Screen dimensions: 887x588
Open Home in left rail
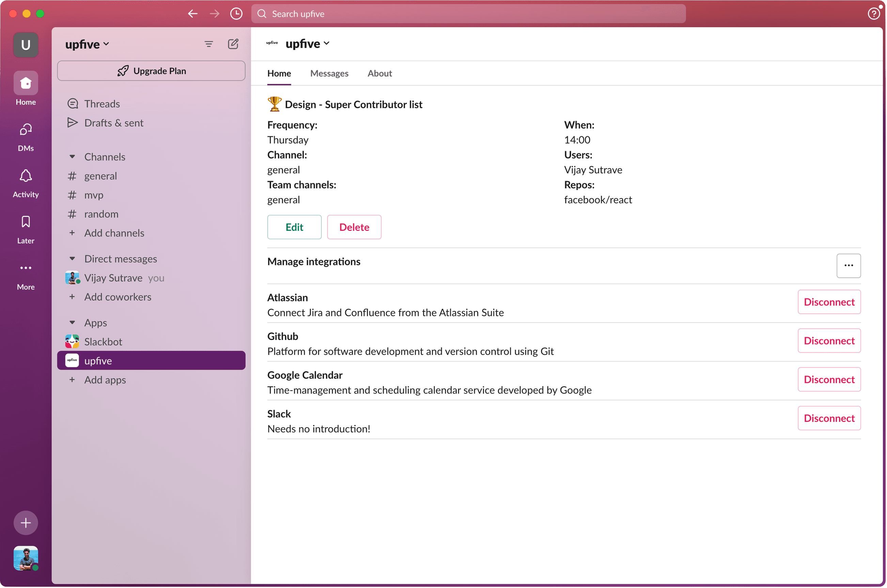[26, 89]
